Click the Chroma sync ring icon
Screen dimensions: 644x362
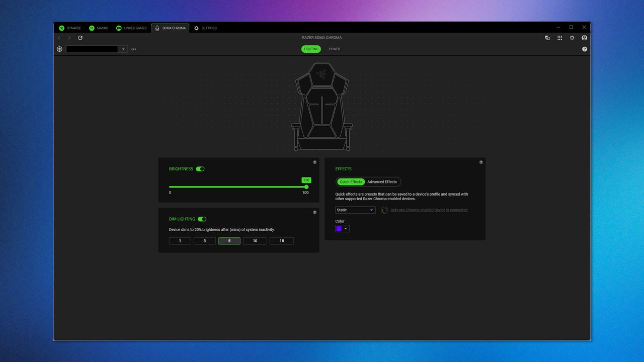[384, 210]
